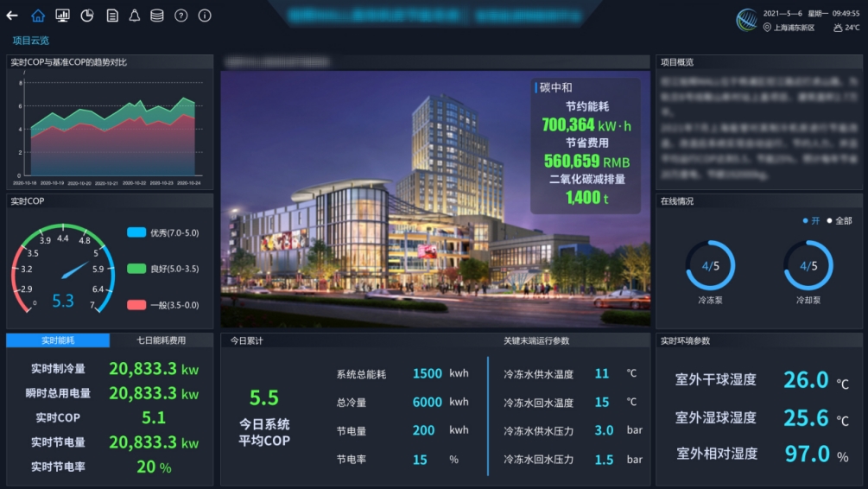Viewport: 868px width, 489px height.
Task: Select the 开 filter radio option
Action: pyautogui.click(x=811, y=221)
